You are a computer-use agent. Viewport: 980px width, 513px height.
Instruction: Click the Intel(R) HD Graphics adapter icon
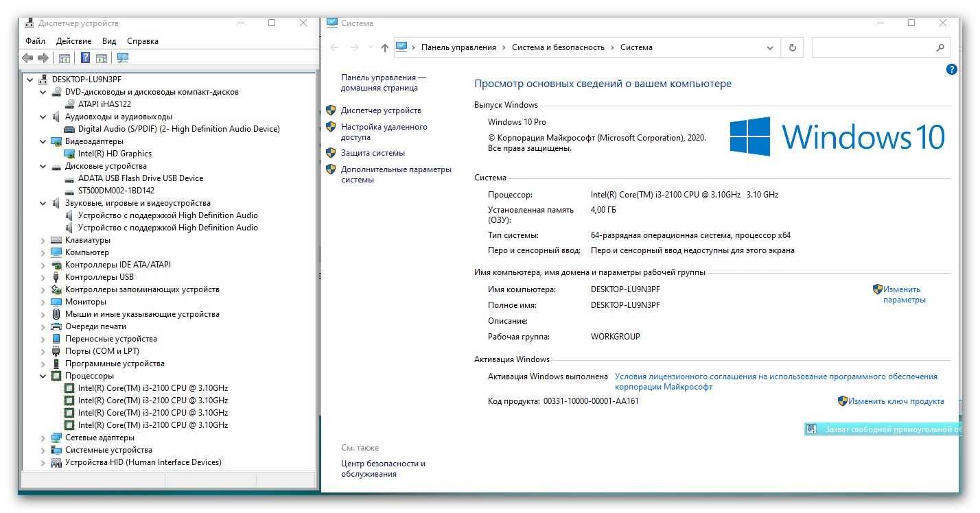click(x=69, y=154)
